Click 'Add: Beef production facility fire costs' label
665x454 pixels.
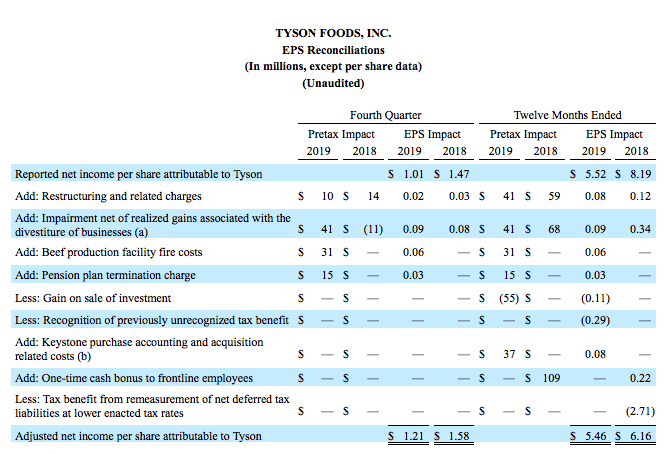pos(109,252)
